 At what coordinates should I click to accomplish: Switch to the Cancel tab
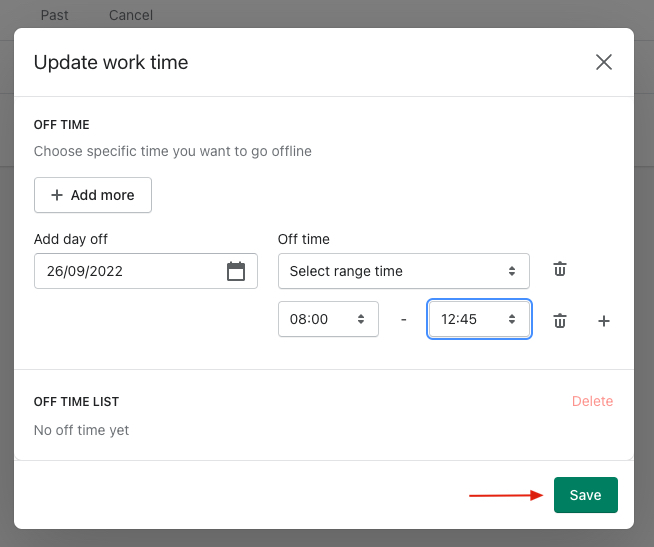(131, 15)
